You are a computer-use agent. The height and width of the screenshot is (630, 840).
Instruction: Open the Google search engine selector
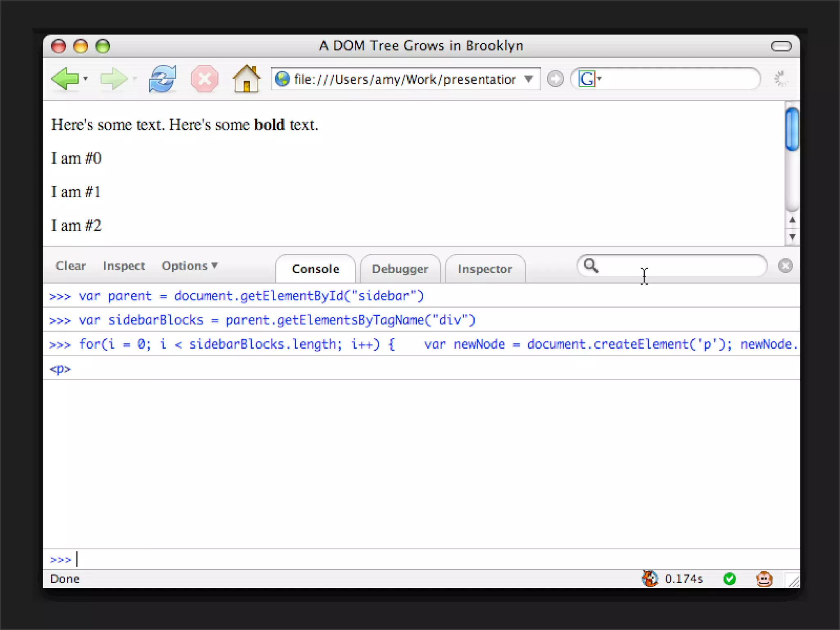pos(590,79)
